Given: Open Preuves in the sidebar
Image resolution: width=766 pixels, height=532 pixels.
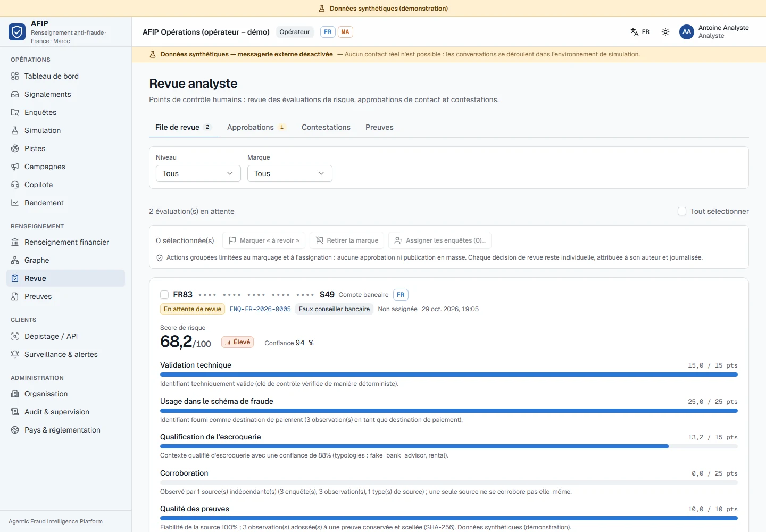Looking at the screenshot, I should click(66, 296).
